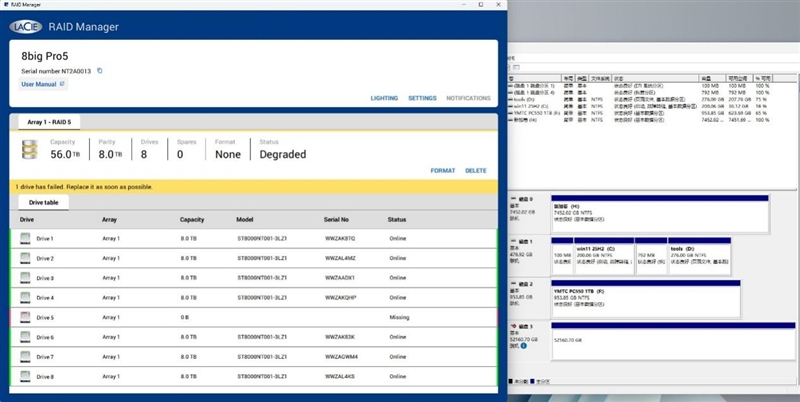Click the 0 B capacity of Drive 5
Viewport: 800px width, 402px height.
click(x=185, y=317)
